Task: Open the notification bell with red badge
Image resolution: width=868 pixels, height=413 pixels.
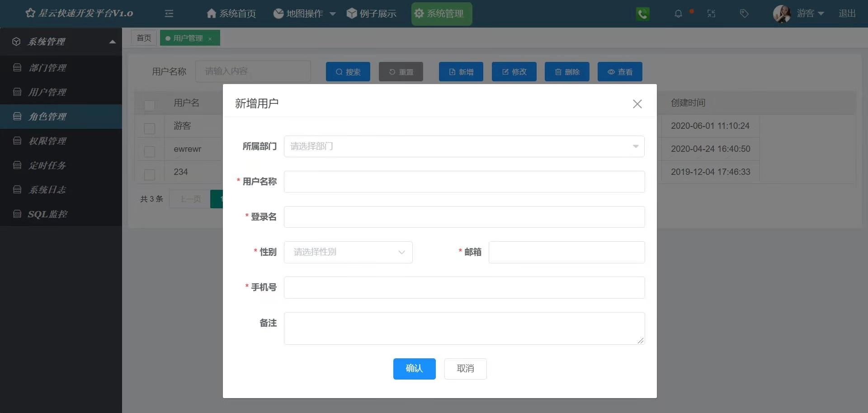Action: point(678,14)
